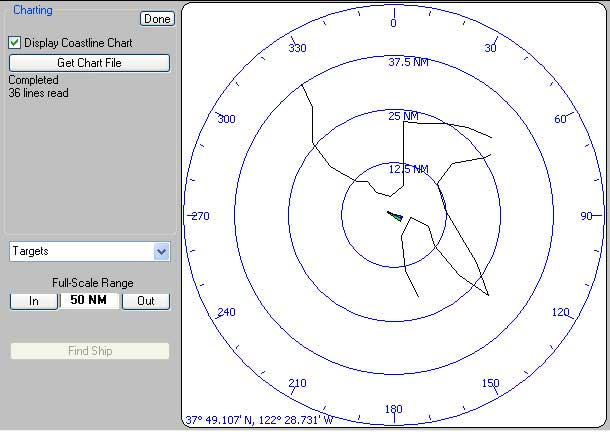Click the 270 degree bearing label

pyautogui.click(x=201, y=216)
